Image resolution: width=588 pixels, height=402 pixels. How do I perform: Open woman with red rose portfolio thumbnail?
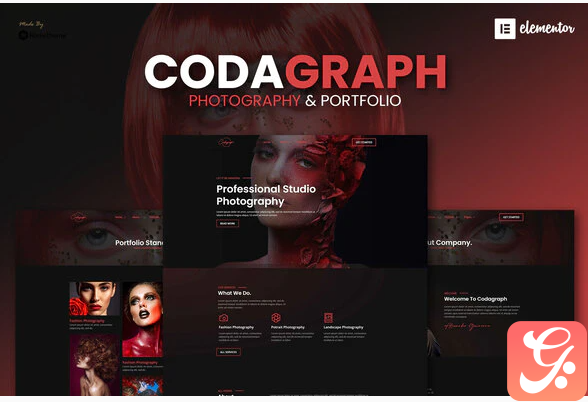point(94,299)
